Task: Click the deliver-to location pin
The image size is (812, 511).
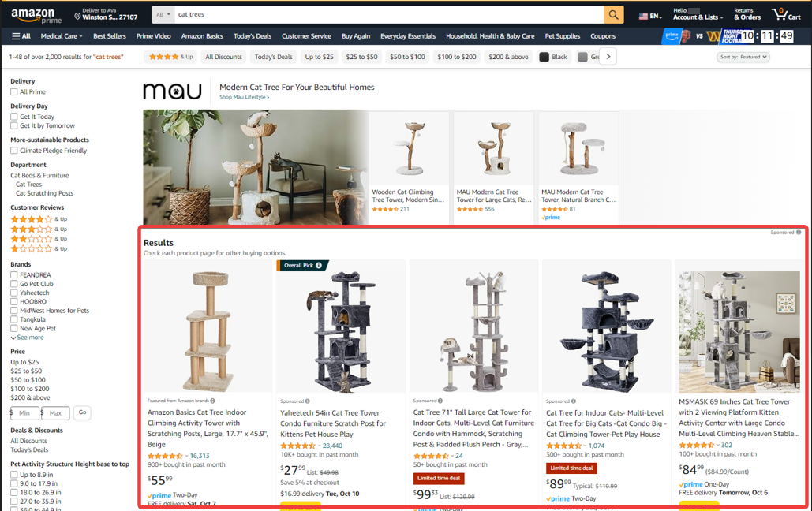Action: (x=77, y=17)
